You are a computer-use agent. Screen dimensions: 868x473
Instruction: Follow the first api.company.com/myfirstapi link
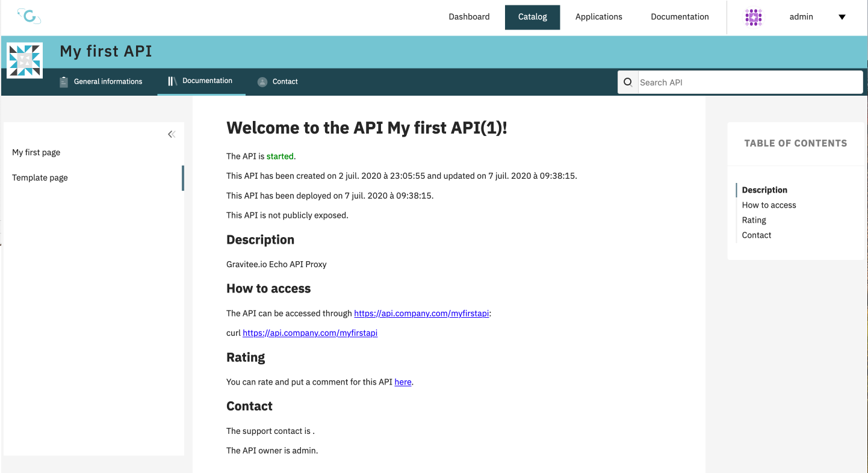tap(421, 314)
